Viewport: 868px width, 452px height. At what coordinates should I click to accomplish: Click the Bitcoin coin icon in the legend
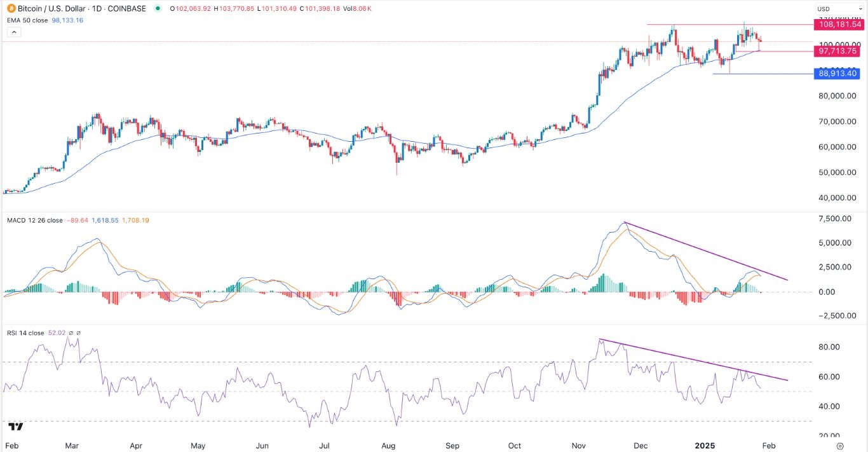pos(11,8)
